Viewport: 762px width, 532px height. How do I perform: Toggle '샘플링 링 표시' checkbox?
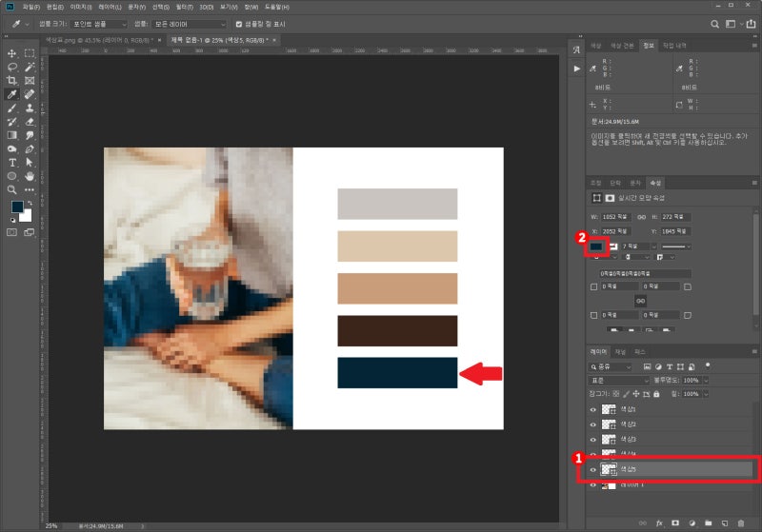239,24
